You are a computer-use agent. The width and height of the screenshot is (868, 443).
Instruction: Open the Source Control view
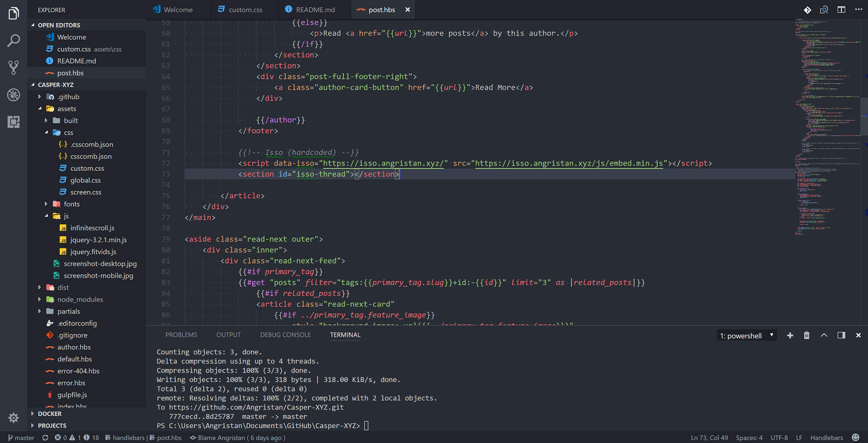coord(14,68)
